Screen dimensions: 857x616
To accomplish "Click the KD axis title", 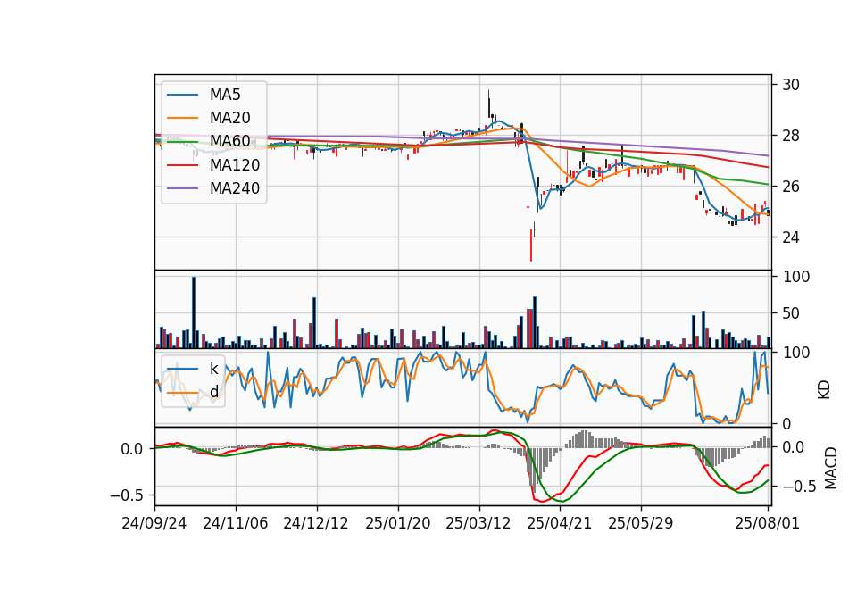I will click(x=824, y=390).
